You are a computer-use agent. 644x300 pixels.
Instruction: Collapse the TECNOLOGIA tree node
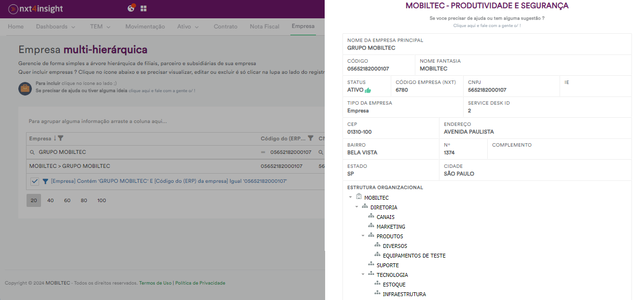[363, 274]
